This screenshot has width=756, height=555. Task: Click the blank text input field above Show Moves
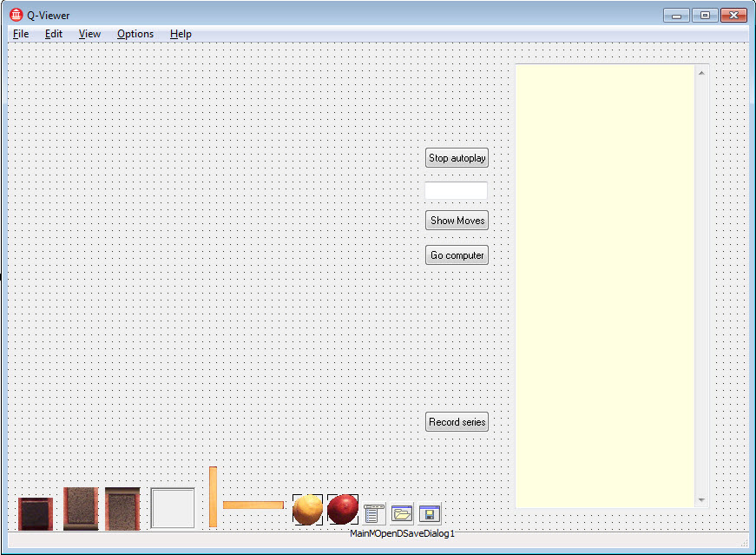456,189
